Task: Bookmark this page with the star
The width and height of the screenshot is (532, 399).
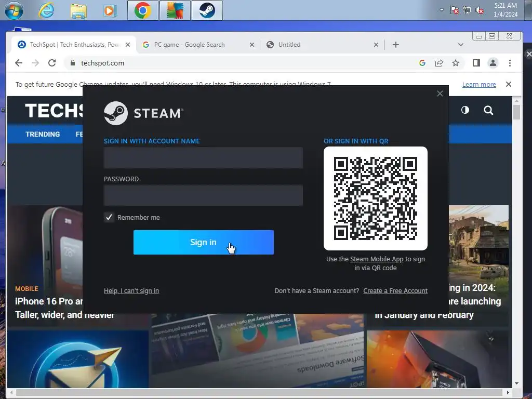Action: click(456, 63)
